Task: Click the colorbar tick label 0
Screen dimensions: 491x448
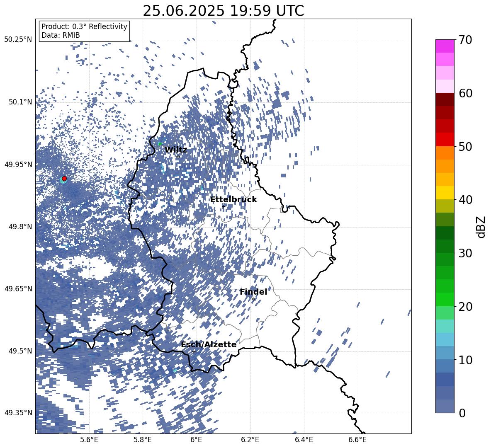Action: 462,413
